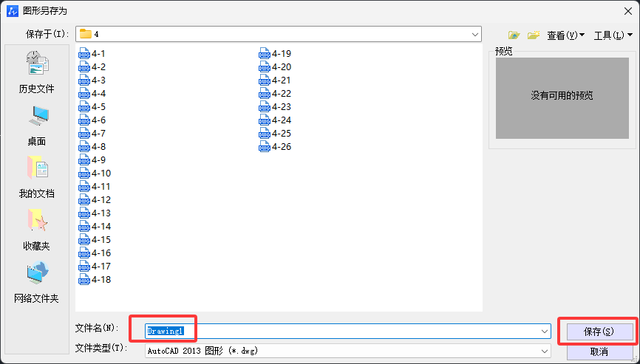Open the 网络文件夹 (Network Folder) shortcut
Viewport: 640px width, 364px height.
(x=37, y=282)
